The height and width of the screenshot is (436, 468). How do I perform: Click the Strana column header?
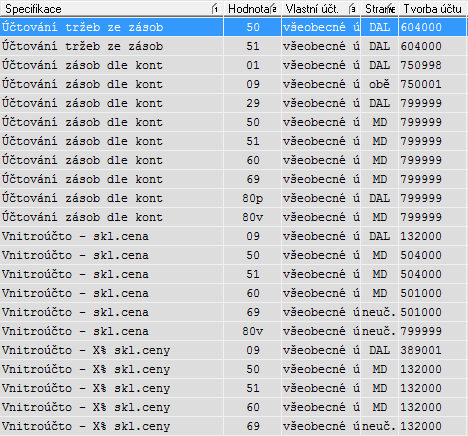tap(380, 9)
